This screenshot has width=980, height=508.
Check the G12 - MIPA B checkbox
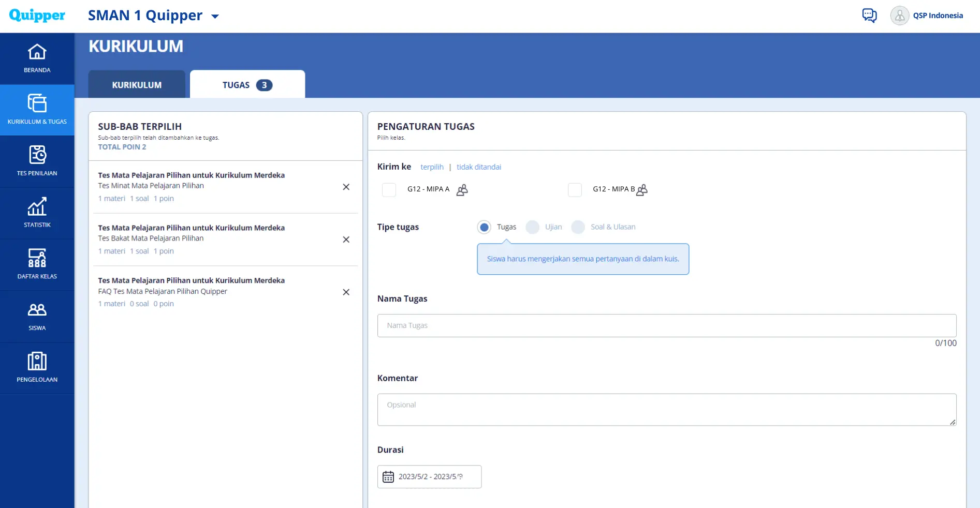click(x=575, y=190)
